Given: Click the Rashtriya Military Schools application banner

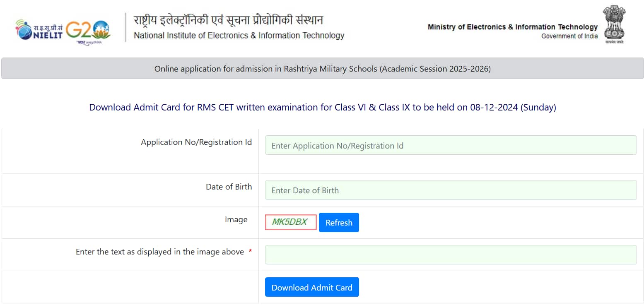Looking at the screenshot, I should 322,68.
